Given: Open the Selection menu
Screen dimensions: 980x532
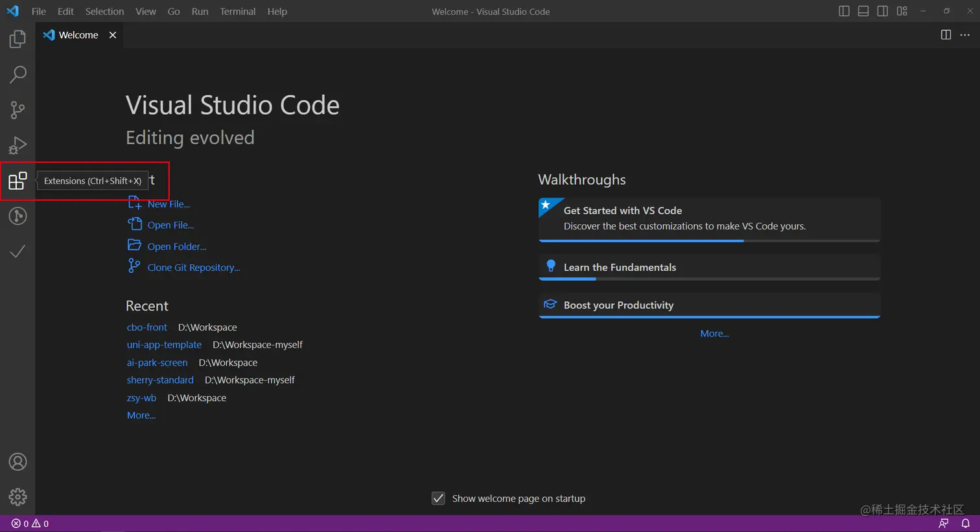Looking at the screenshot, I should (104, 11).
